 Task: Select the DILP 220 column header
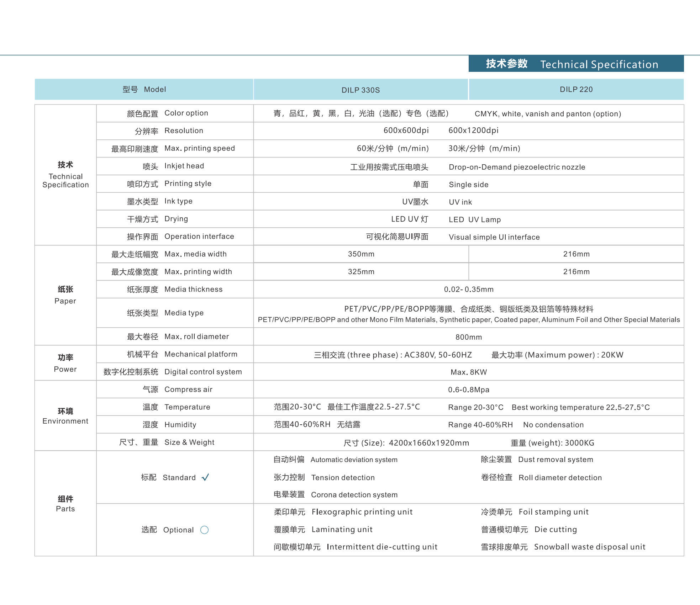point(576,90)
